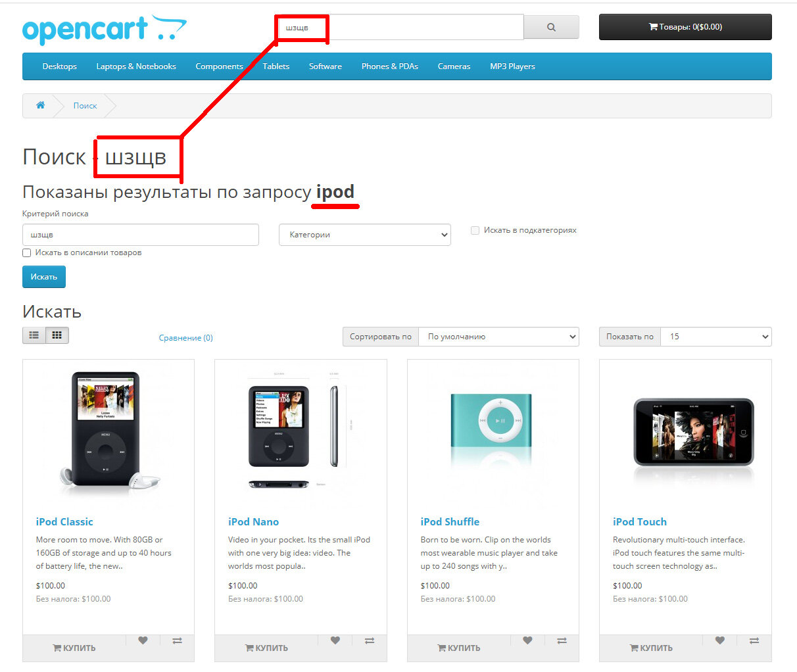This screenshot has height=672, width=797.
Task: Add iPod Classic to wish list
Action: tap(143, 640)
